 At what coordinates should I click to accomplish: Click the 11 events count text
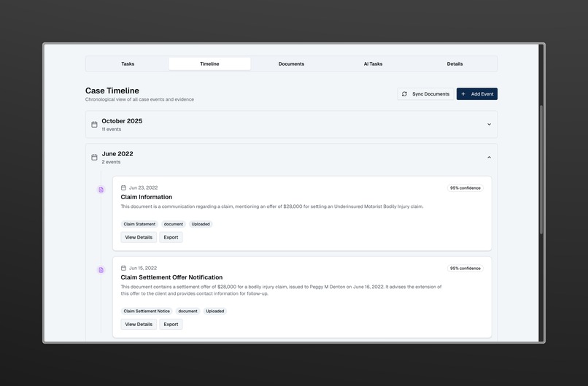[x=112, y=129]
